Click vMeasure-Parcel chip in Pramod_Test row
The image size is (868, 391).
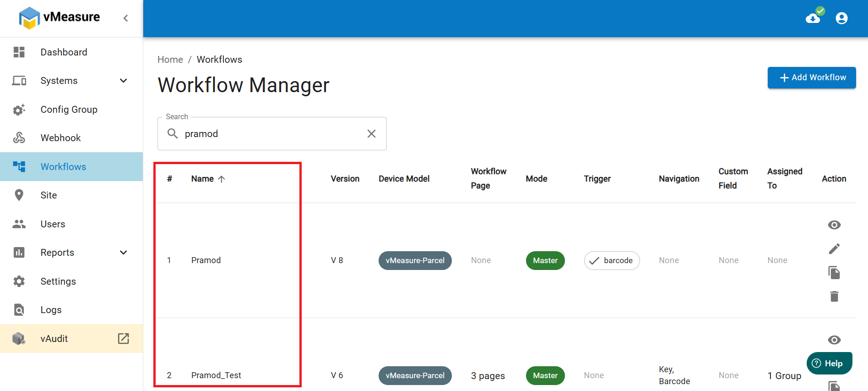coord(415,375)
